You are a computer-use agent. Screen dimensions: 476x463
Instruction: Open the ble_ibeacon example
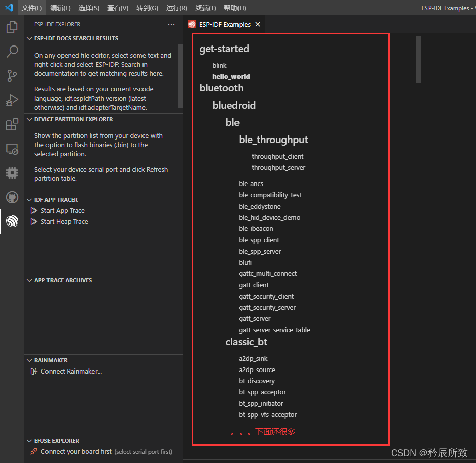(256, 228)
